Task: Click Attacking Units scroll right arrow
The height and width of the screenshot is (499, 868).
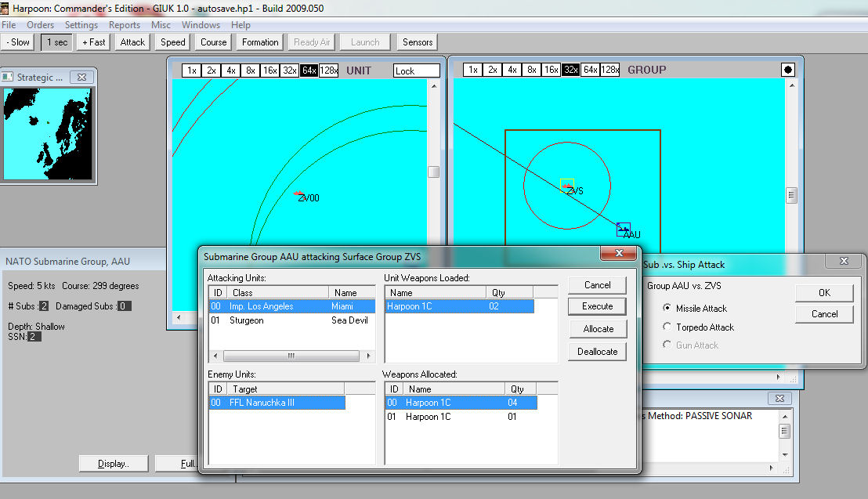Action: [369, 356]
